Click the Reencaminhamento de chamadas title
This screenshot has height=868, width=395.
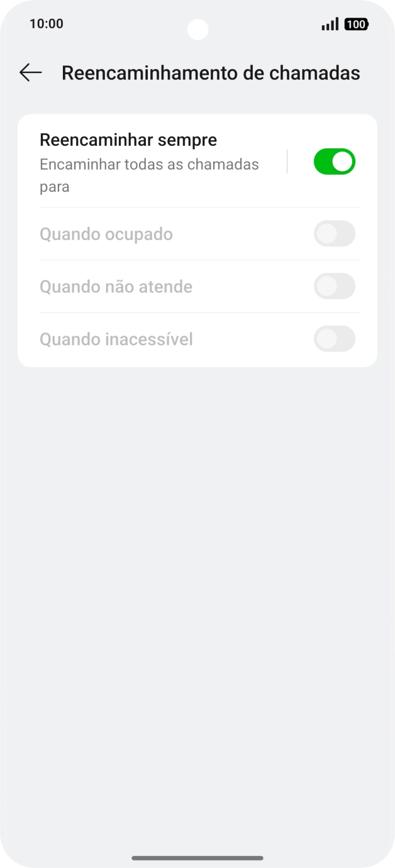[210, 73]
